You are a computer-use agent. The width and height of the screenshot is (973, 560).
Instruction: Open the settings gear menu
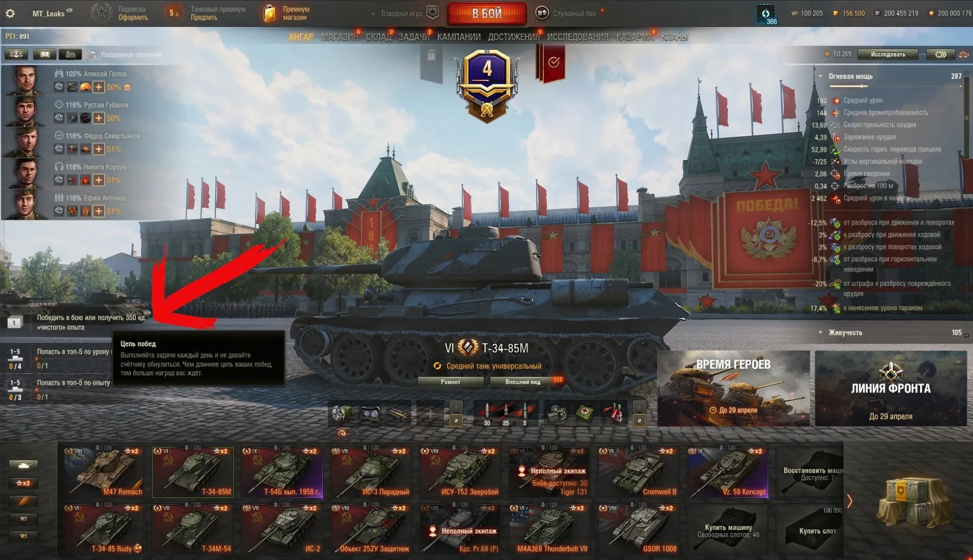click(10, 13)
